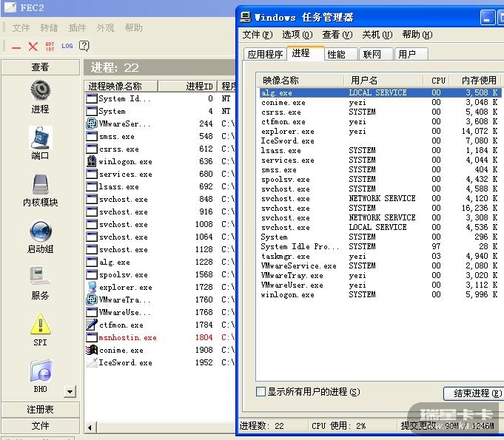Open 帮助(H) menu in Task Manager
Viewport: 504px width, 440px height.
[417, 34]
